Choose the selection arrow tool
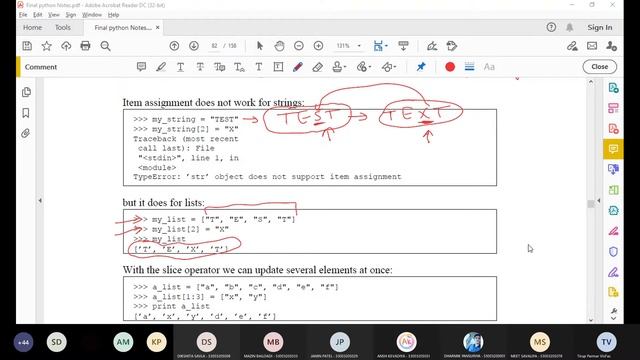Screen dimensions: 640x360 pos(260,46)
